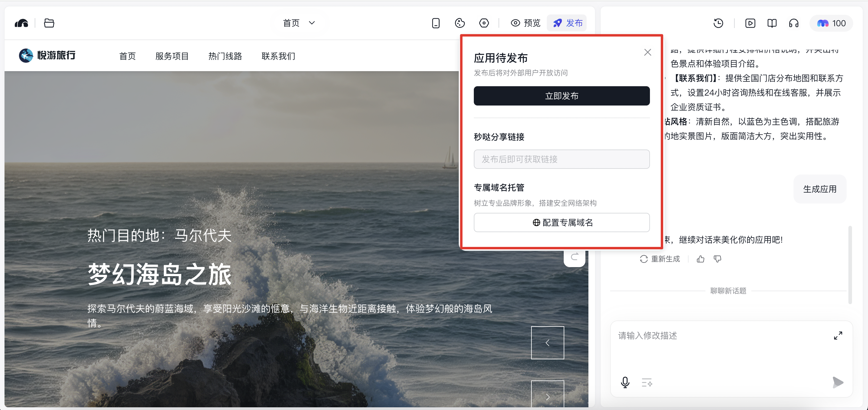The width and height of the screenshot is (868, 410).
Task: Click the prompt optimize list icon
Action: (x=646, y=382)
